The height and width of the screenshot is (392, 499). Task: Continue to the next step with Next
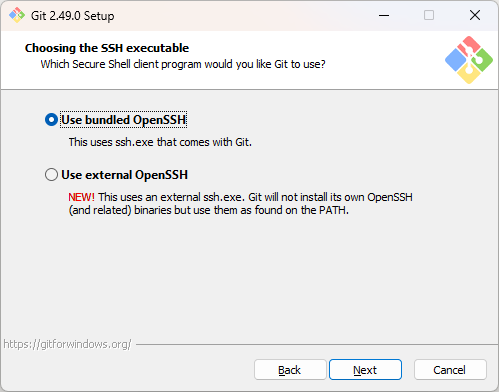pos(365,370)
